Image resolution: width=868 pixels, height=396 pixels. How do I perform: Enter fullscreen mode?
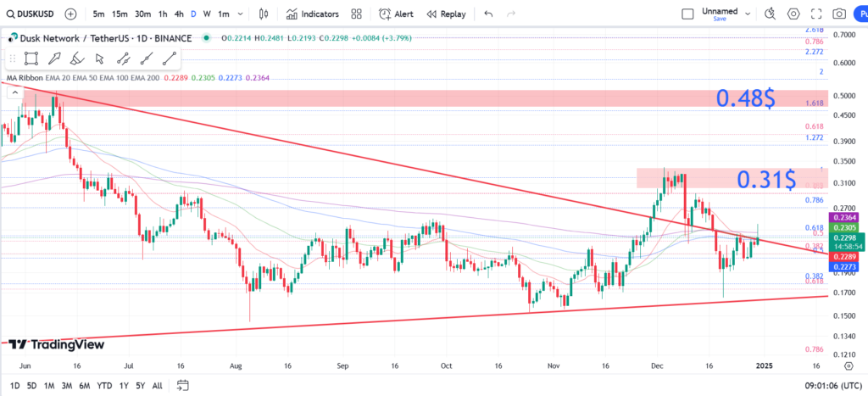pos(816,14)
